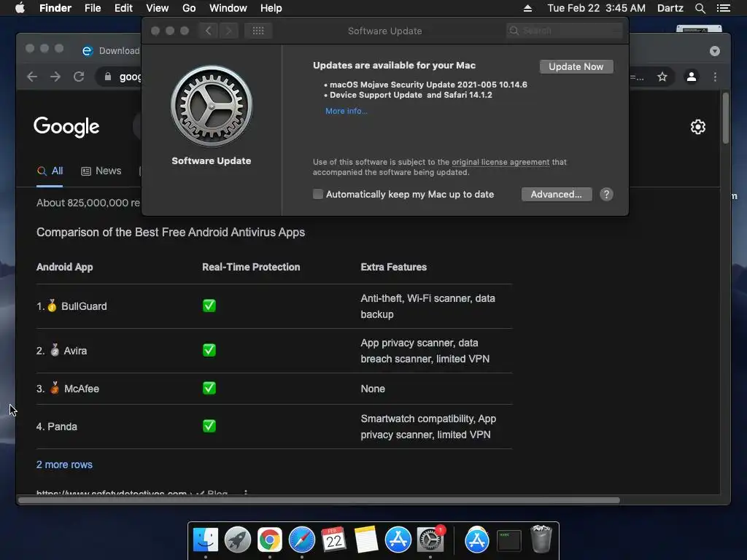Viewport: 747px width, 560px height.
Task: Select the All search tab
Action: point(50,171)
